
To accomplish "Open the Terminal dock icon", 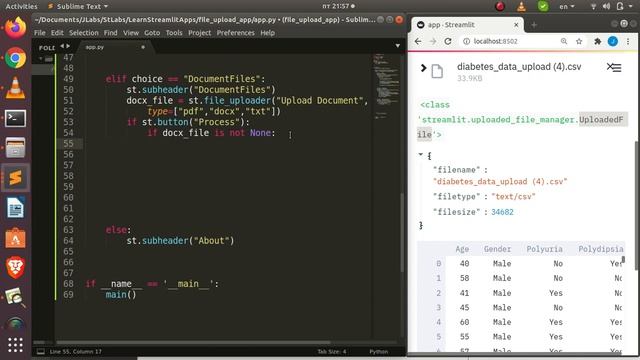I will pos(16,118).
